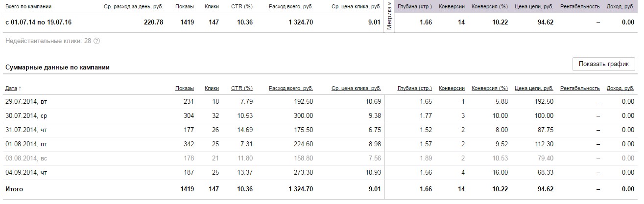
Task: Sort summary table by Цена цели header
Action: point(534,89)
